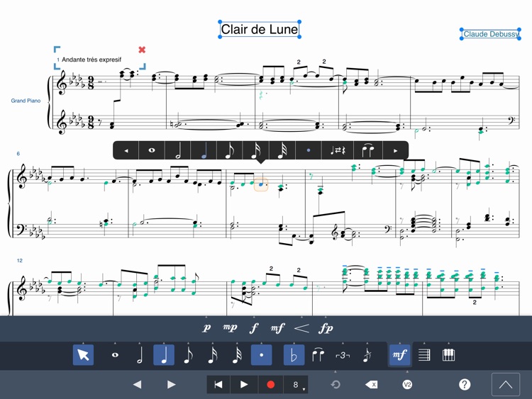Rewind playback to the beginning
The width and height of the screenshot is (532, 399).
pos(218,385)
